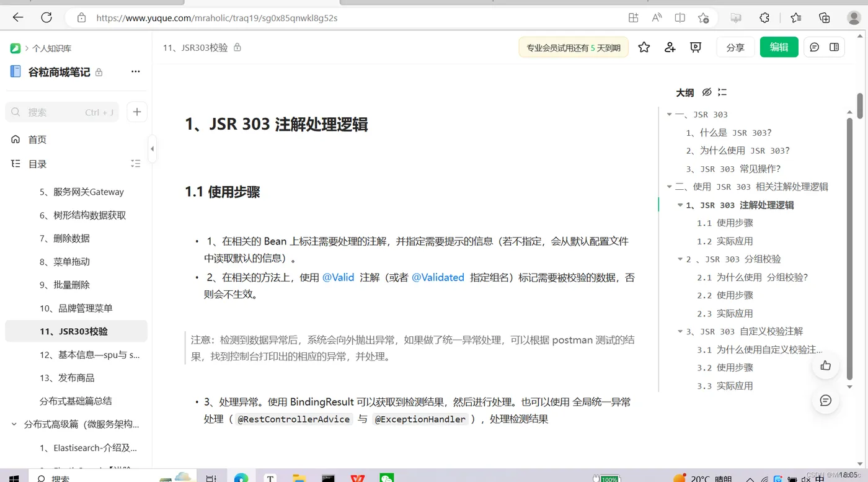Open the Windows Start button

(14, 478)
